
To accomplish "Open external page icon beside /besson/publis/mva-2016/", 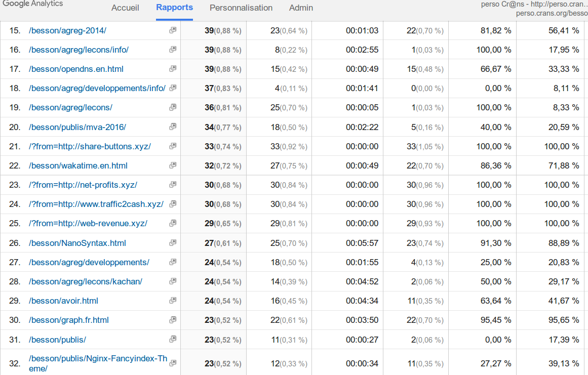I will [x=173, y=127].
